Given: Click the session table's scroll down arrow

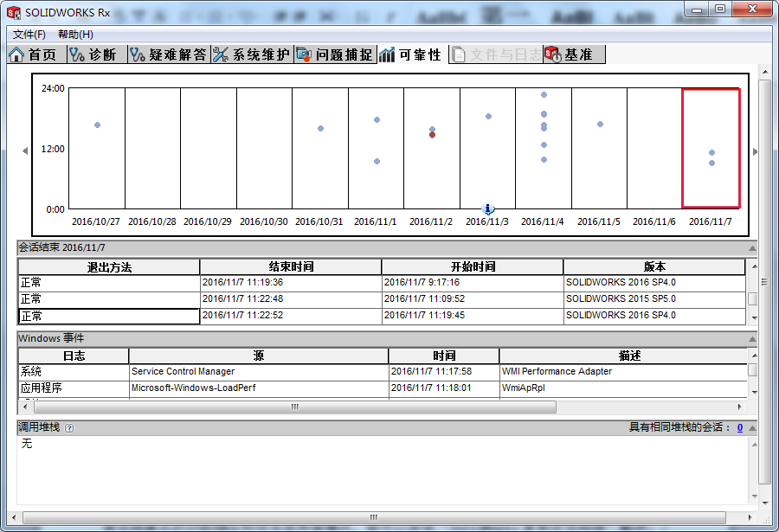Looking at the screenshot, I should pyautogui.click(x=754, y=318).
